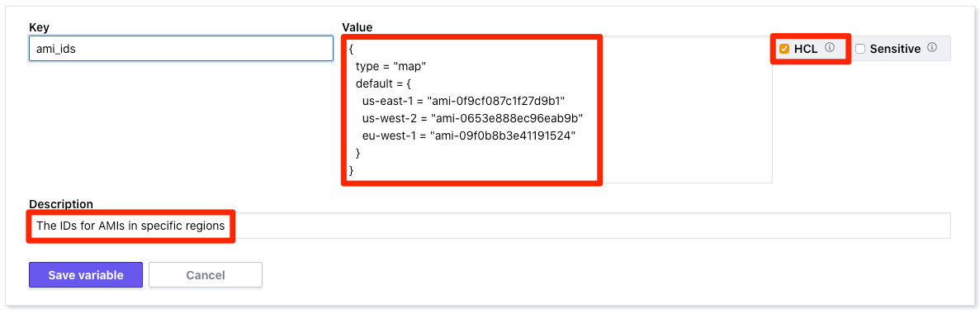Cancel editing the variable
Screen dimensions: 980x314
coord(206,275)
